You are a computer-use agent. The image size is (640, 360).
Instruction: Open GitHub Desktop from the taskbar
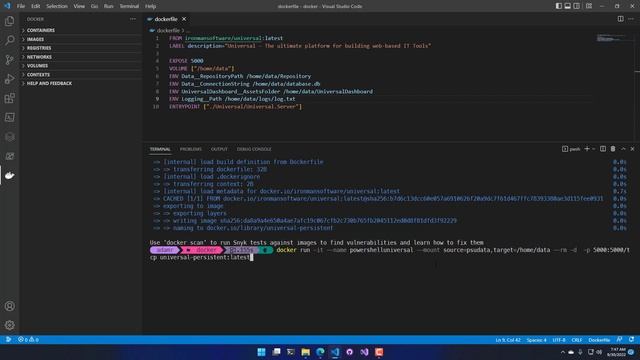(x=350, y=352)
